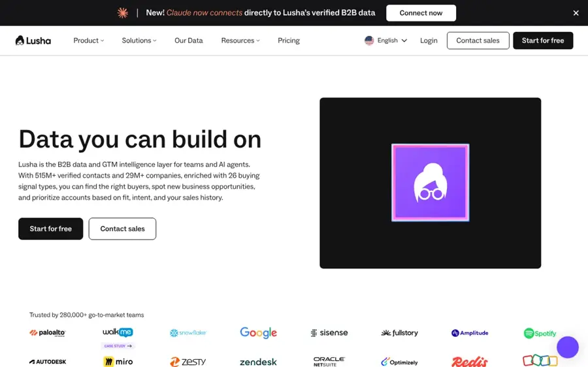Image resolution: width=588 pixels, height=367 pixels.
Task: Click the Amplitude logo
Action: (470, 333)
